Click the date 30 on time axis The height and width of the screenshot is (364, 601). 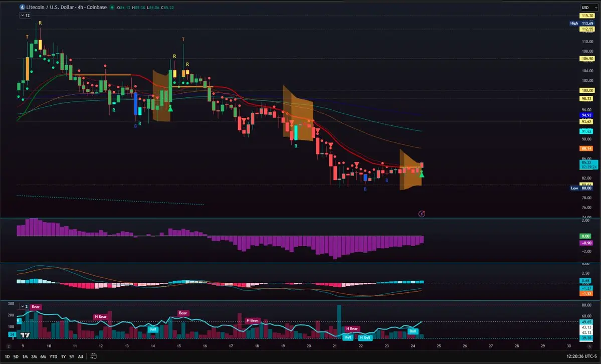pos(569,346)
